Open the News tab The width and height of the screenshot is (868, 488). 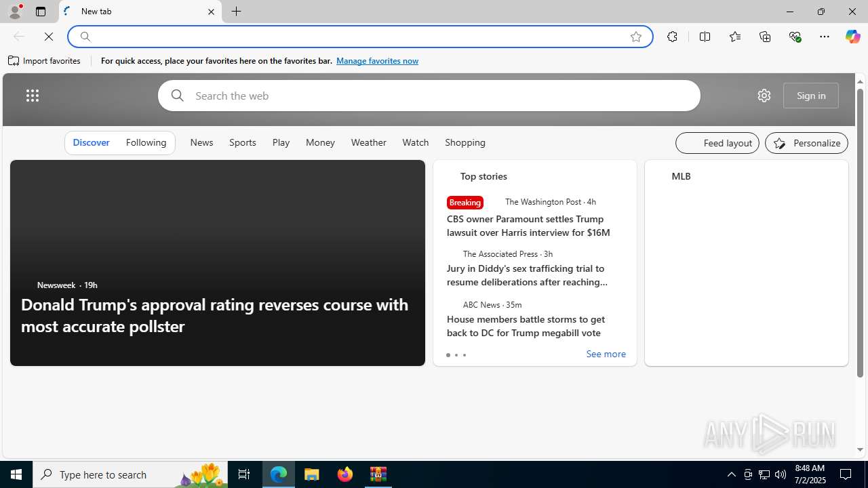point(201,142)
